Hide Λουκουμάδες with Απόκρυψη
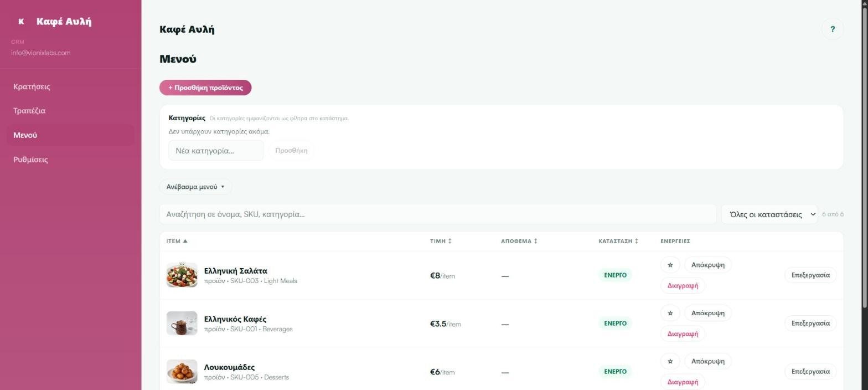This screenshot has height=390, width=868. click(x=708, y=361)
